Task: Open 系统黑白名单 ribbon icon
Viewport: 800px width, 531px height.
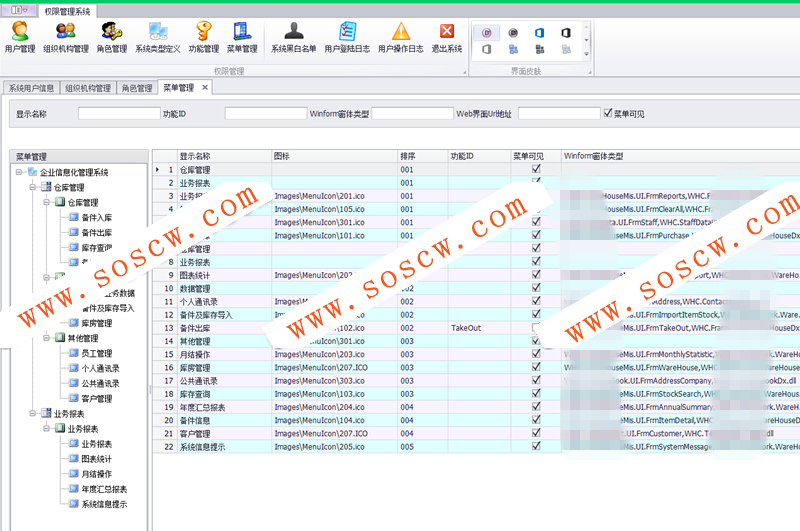Action: [x=293, y=37]
